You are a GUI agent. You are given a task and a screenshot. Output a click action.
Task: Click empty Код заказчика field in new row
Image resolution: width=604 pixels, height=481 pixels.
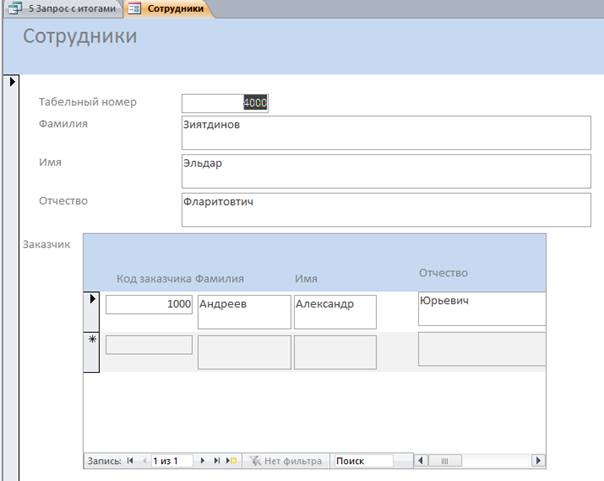[149, 345]
